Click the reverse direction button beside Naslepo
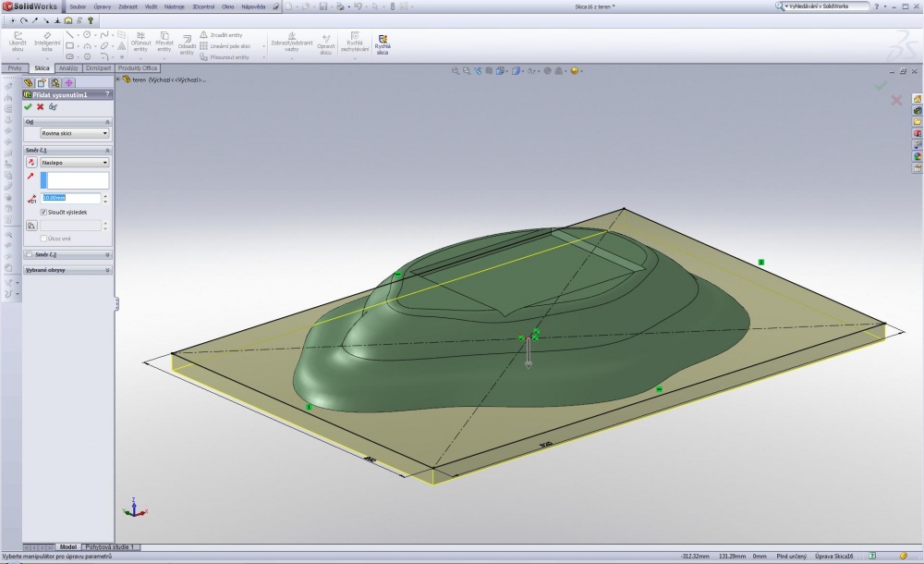The width and height of the screenshot is (924, 564). pos(31,162)
